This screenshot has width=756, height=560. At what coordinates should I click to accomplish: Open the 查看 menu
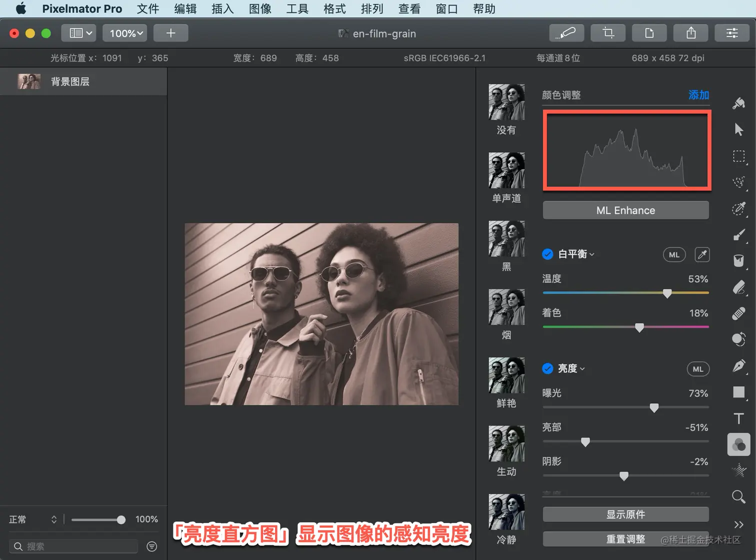click(x=409, y=8)
